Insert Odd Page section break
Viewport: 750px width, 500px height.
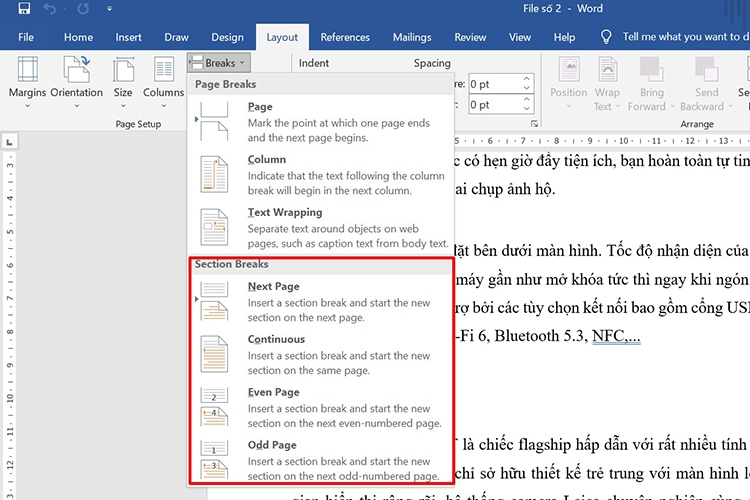[x=320, y=460]
